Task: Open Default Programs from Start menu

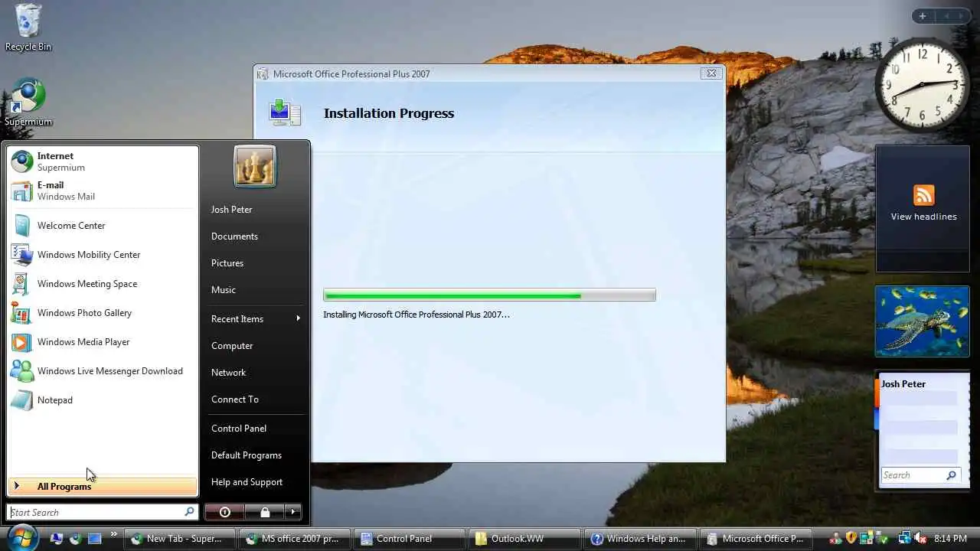Action: coord(247,455)
